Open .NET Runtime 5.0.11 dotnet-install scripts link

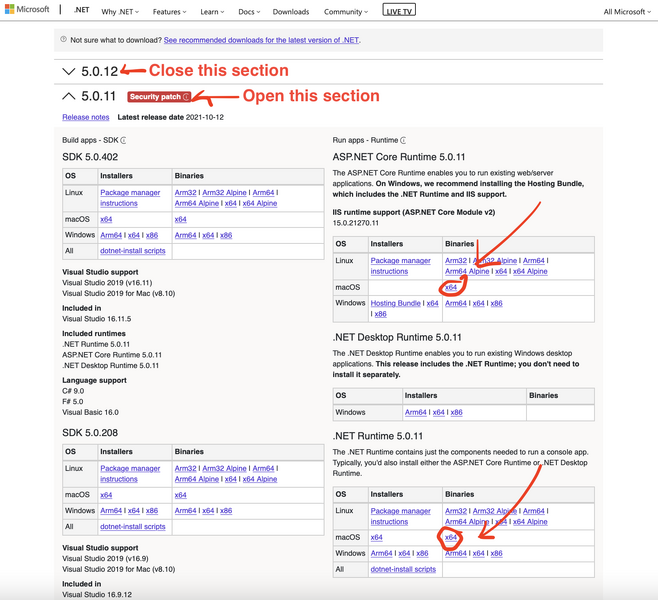(403, 569)
